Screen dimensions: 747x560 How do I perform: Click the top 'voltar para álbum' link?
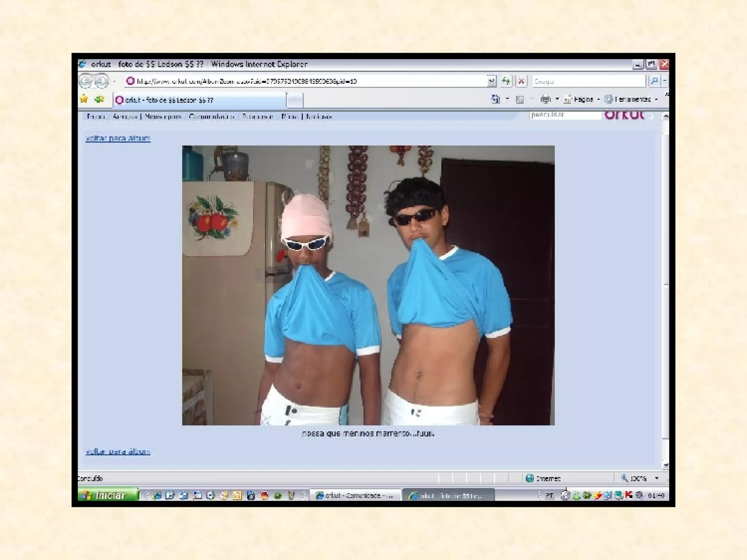point(118,138)
